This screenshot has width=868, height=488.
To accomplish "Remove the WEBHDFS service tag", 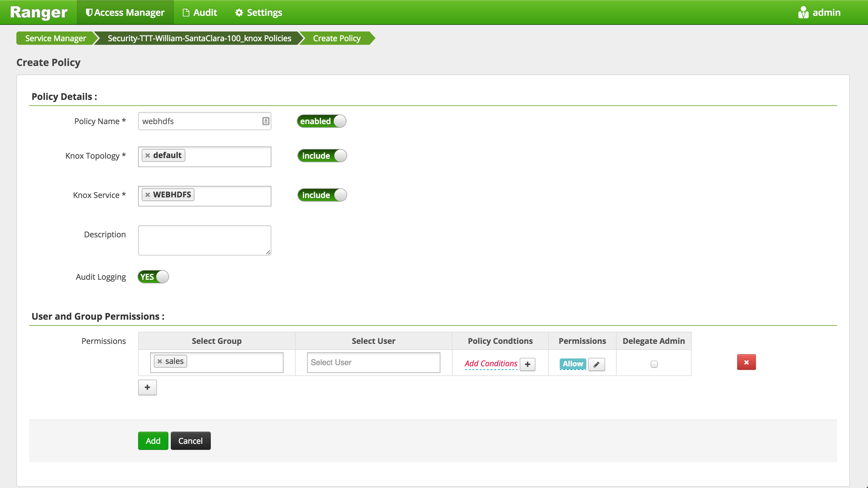I will coord(147,195).
